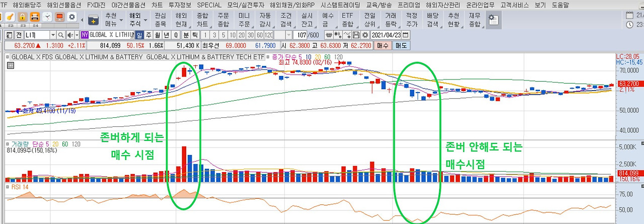
Task: Open chart settings gear icon
Action: click(x=365, y=35)
